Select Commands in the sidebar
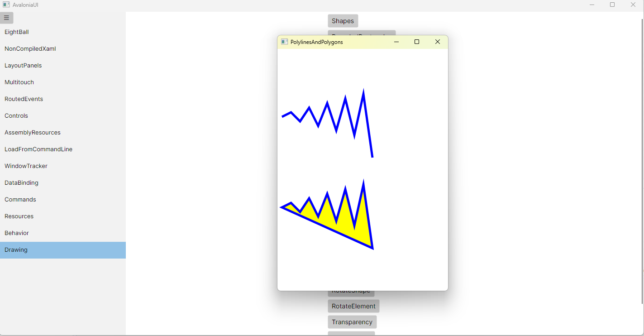644x336 pixels. click(63, 200)
